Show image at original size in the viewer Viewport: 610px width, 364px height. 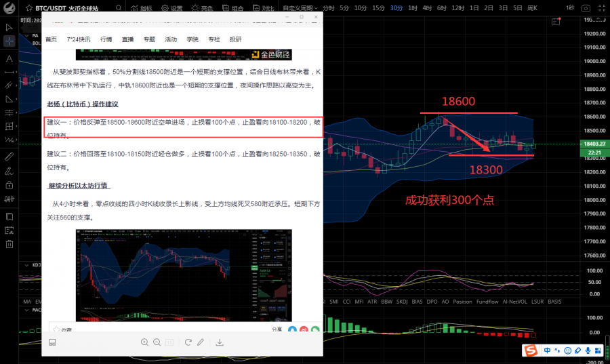[x=169, y=342]
